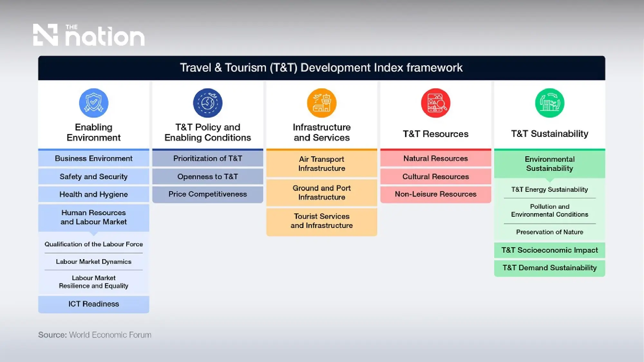Select Cultural Resources box
This screenshot has height=362, width=644.
pos(436,177)
